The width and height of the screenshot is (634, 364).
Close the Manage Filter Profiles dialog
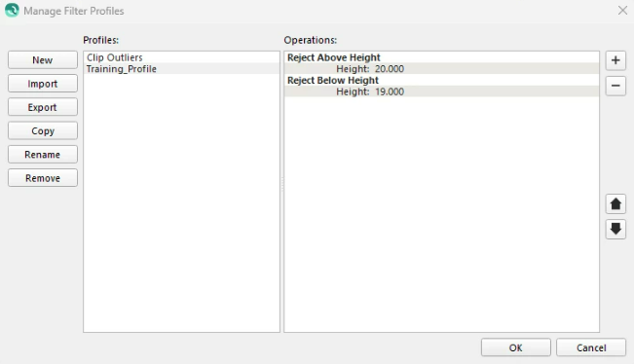[622, 11]
